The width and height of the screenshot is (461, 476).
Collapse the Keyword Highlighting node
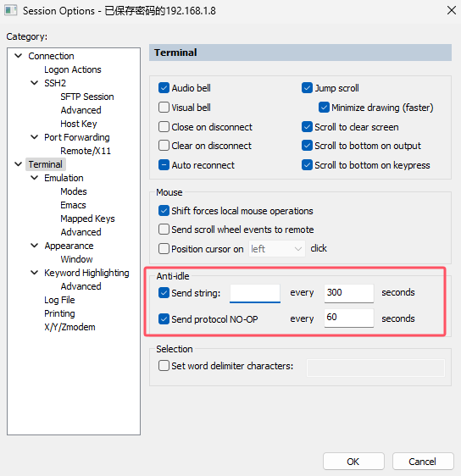35,273
